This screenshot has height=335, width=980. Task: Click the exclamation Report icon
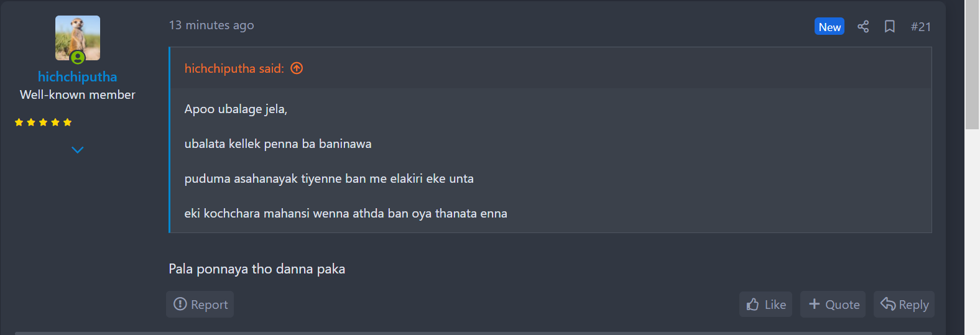tap(180, 304)
